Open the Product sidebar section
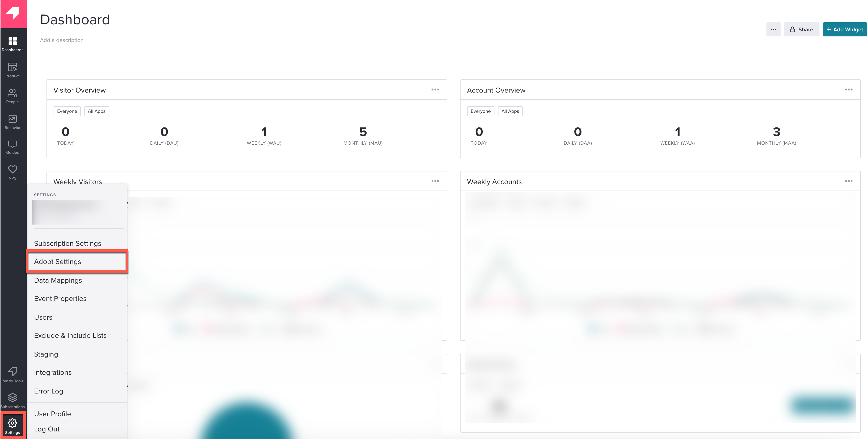Image resolution: width=868 pixels, height=439 pixels. coord(12,70)
